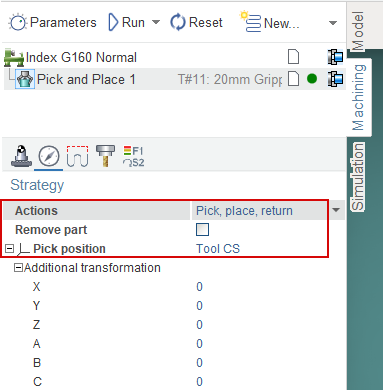383x390 pixels.
Task: Click the X axis label
Action: click(37, 287)
